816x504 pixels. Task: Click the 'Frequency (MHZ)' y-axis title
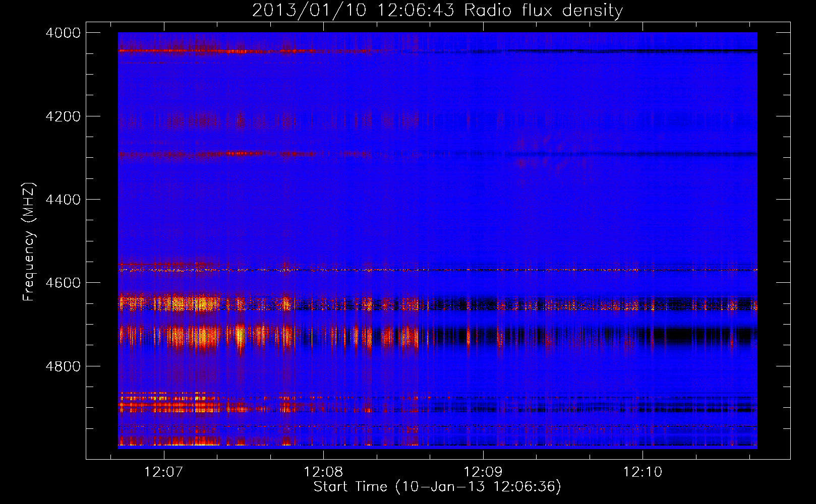(29, 242)
